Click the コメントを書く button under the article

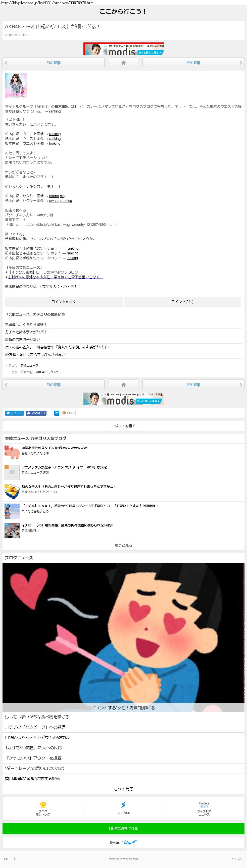pyautogui.click(x=64, y=302)
